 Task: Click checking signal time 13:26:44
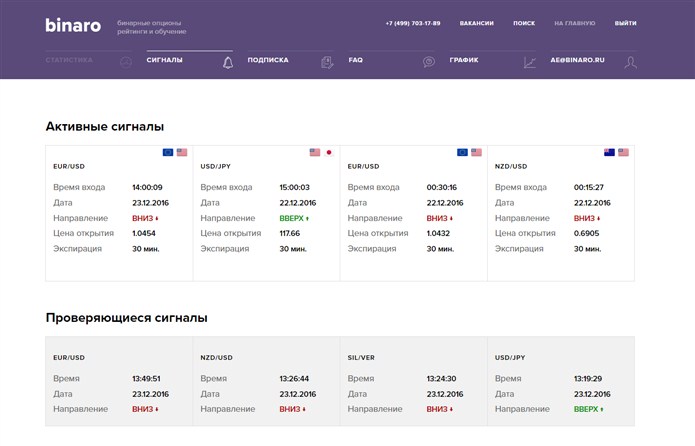pyautogui.click(x=294, y=379)
